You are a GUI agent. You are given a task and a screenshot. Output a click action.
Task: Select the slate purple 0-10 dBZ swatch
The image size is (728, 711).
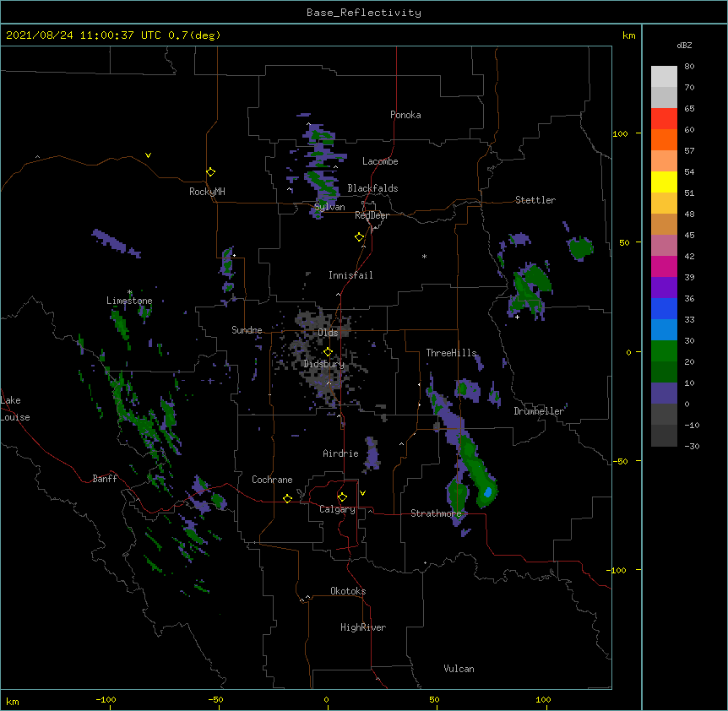coord(664,393)
